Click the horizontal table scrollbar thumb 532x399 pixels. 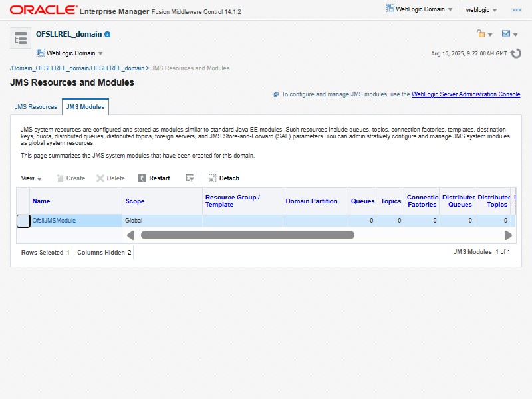(247, 235)
